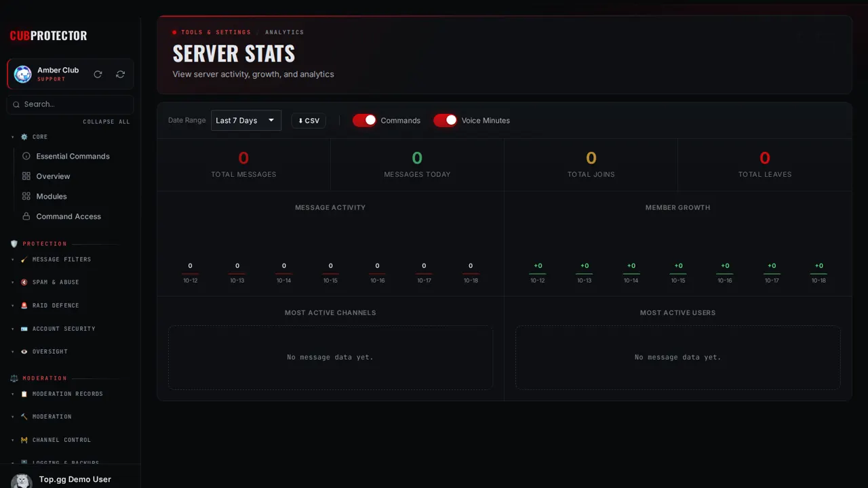This screenshot has width=868, height=488.
Task: Focus the sidebar Search field
Action: click(71, 104)
